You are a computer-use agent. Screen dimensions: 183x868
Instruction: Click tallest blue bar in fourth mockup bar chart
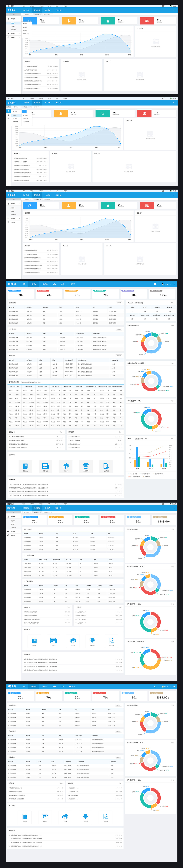point(137,457)
